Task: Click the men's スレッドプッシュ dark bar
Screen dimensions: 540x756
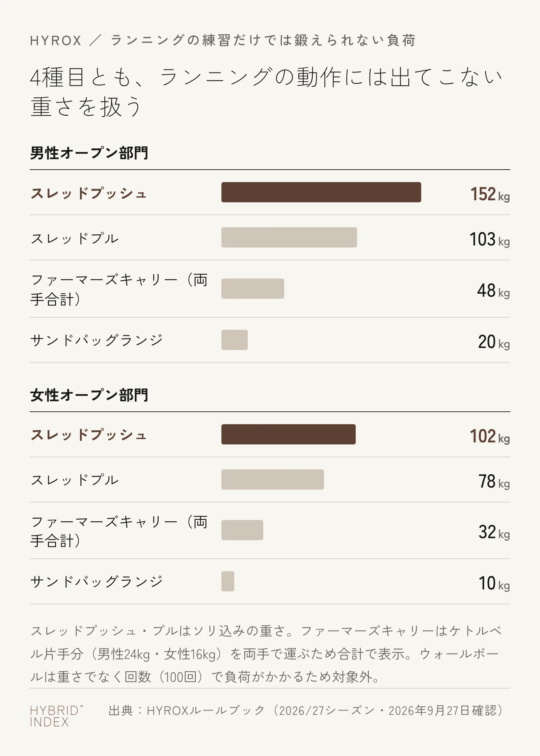Action: (x=321, y=192)
